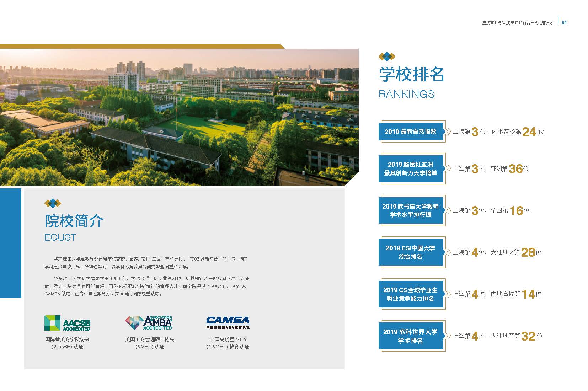Select the 2019 最新自然指数 blue box

(411, 132)
